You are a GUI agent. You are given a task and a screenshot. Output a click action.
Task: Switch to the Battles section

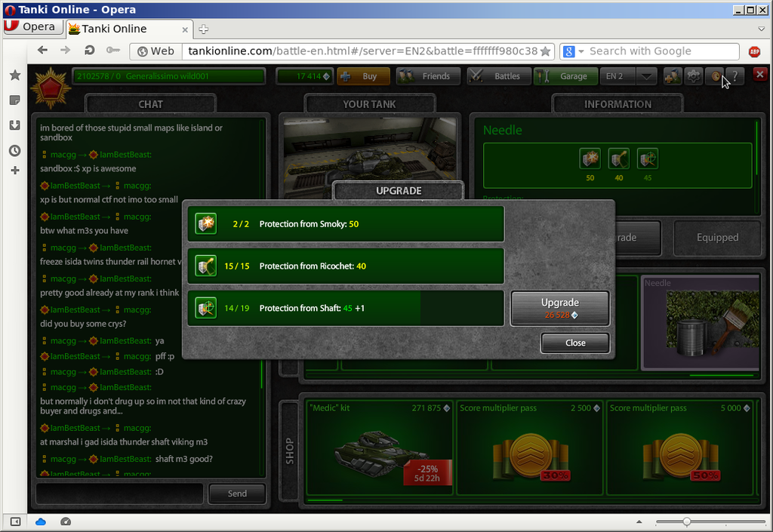[x=497, y=76]
